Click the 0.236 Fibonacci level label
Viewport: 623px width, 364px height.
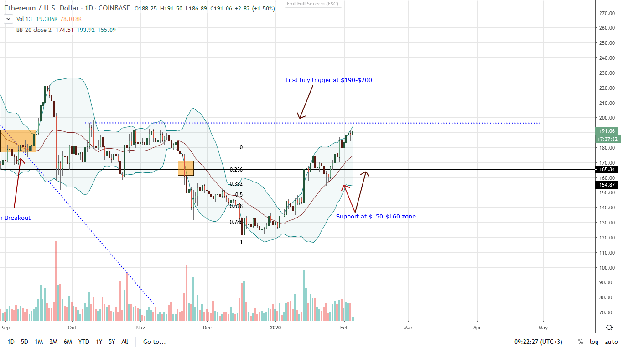point(236,170)
